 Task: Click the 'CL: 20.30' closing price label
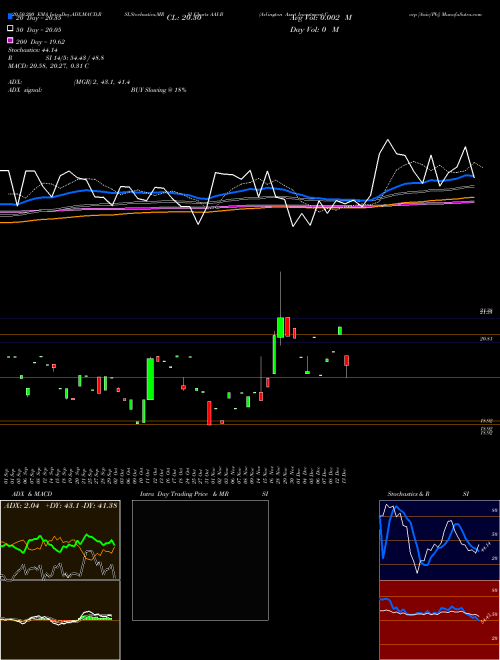click(x=184, y=18)
